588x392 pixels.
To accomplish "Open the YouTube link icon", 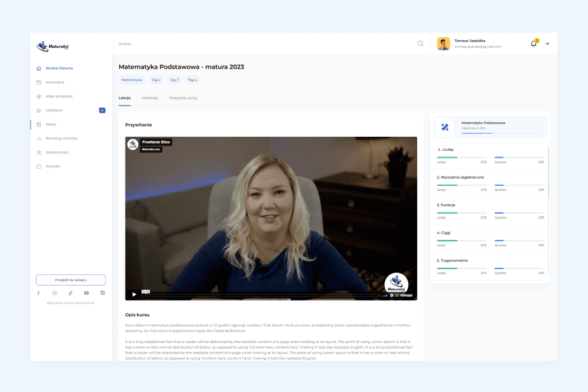I will click(87, 293).
